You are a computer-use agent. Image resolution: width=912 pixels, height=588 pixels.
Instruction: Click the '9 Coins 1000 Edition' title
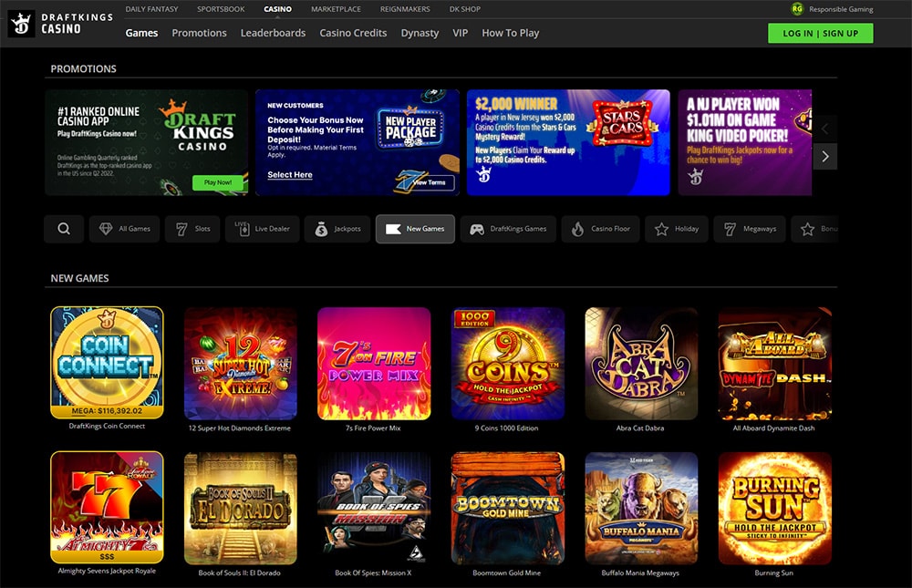tap(506, 428)
